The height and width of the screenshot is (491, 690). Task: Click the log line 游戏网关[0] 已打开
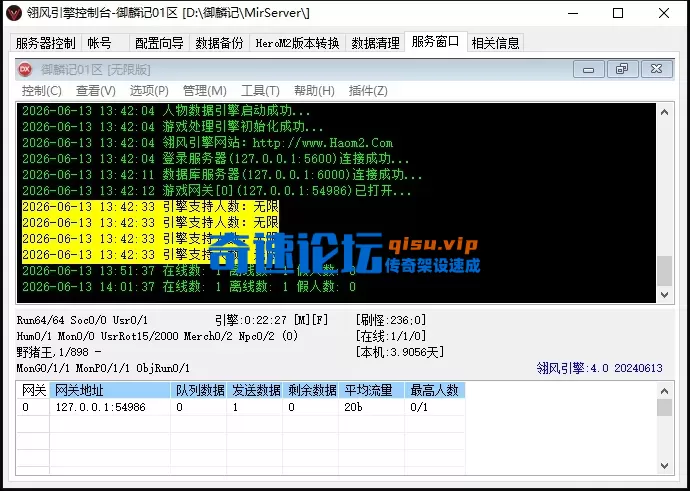point(217,191)
